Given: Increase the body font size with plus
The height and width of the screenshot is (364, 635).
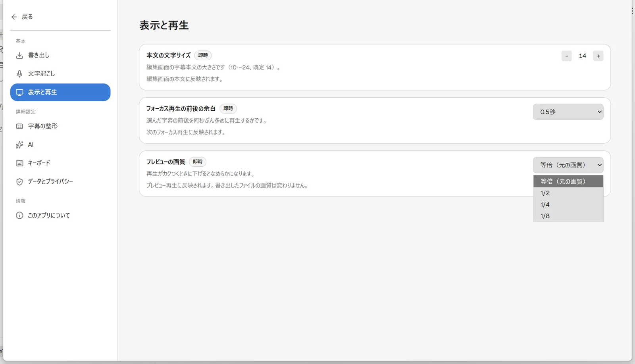Looking at the screenshot, I should click(x=598, y=56).
